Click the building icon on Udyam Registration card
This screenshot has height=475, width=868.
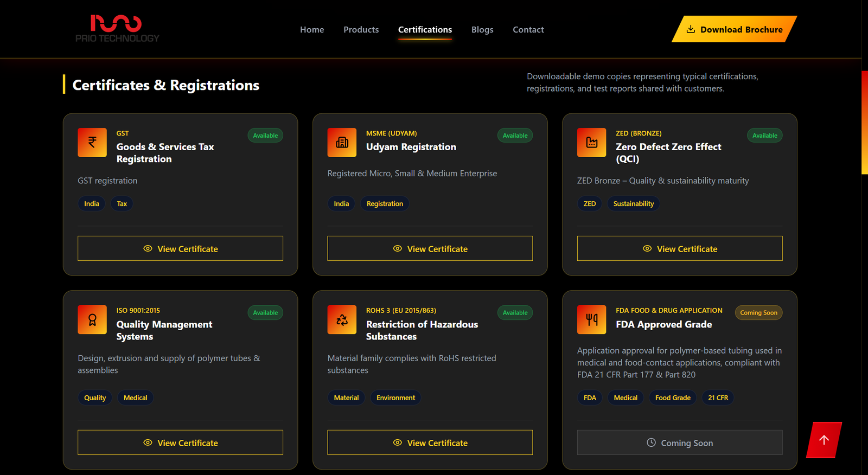click(342, 143)
